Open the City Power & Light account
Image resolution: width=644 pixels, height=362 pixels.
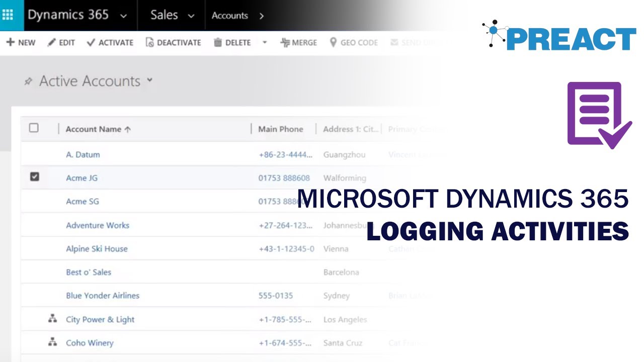pos(100,319)
